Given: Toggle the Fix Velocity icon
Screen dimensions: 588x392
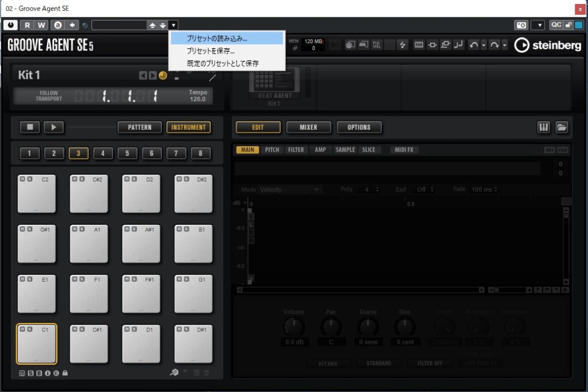Looking at the screenshot, I should click(x=377, y=45).
